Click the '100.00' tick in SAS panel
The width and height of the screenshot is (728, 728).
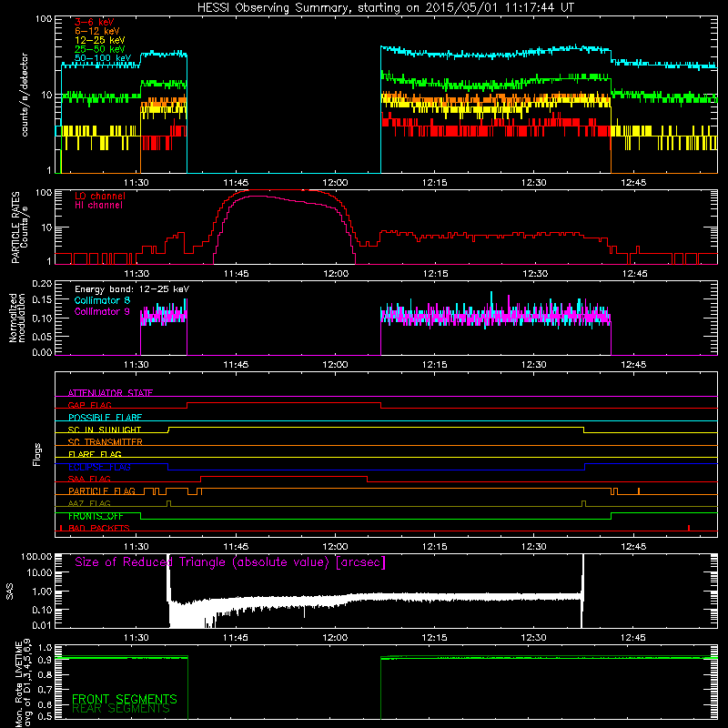tap(36, 557)
